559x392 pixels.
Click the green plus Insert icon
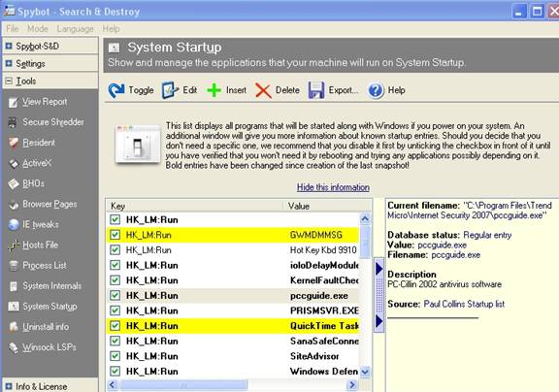coord(214,90)
